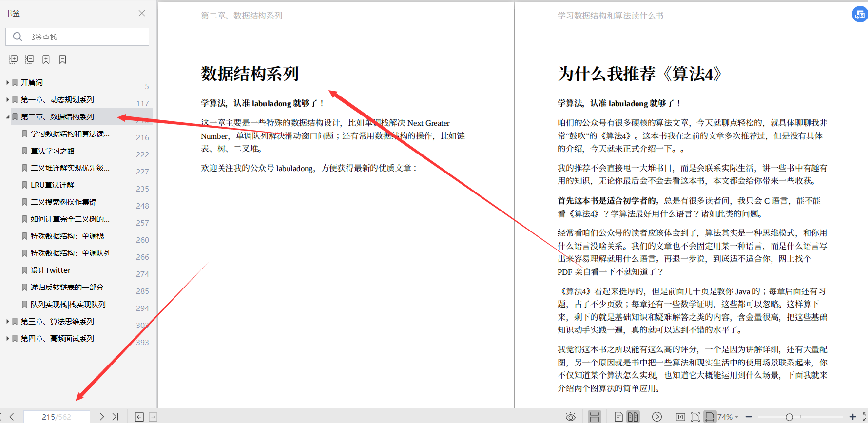Viewport: 868px width, 423px height.
Task: Go to 第四章、高频面试系列
Action: tap(58, 339)
